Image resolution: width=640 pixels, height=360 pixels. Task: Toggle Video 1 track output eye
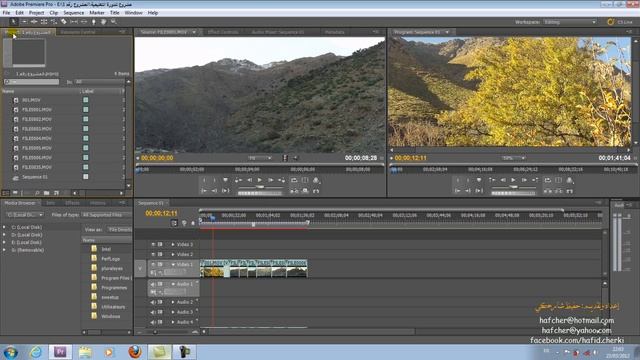[x=153, y=264]
